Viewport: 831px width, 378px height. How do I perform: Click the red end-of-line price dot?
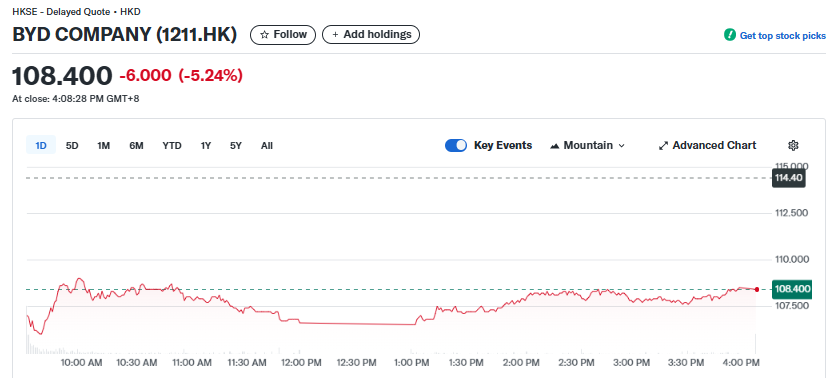pyautogui.click(x=757, y=289)
